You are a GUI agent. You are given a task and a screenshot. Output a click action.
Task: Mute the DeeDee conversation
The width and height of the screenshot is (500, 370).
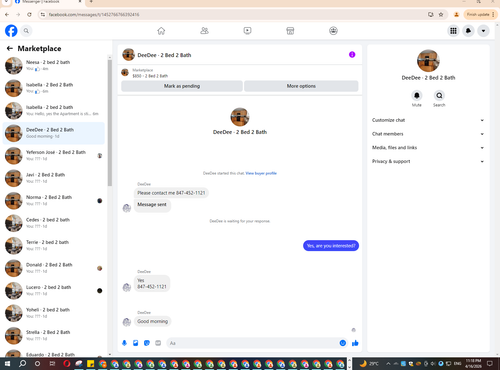point(417,96)
